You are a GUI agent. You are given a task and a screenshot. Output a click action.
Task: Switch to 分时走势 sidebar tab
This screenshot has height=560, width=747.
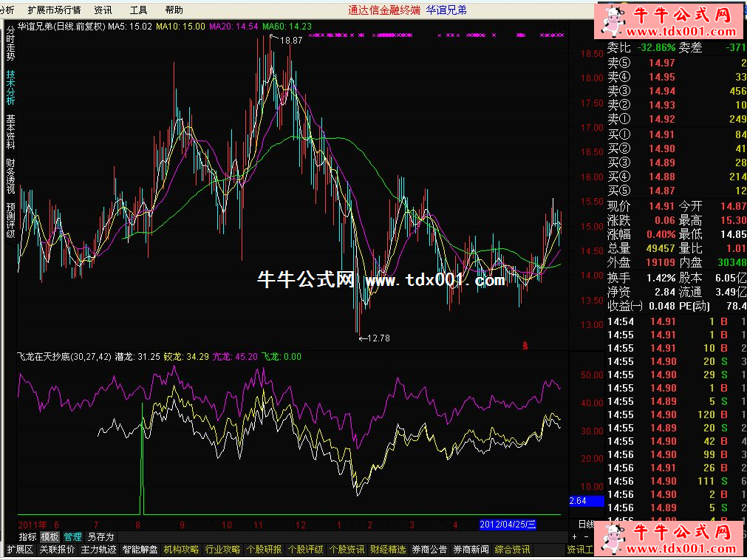[10, 44]
